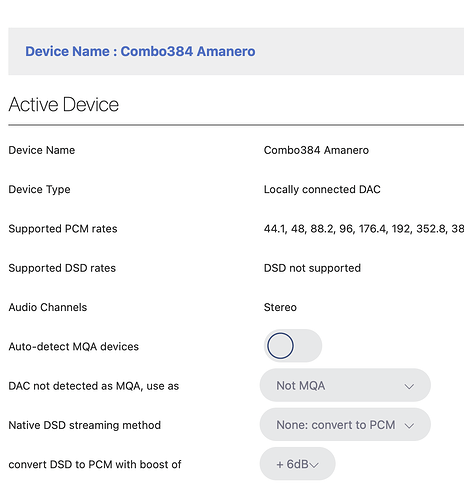Click the Auto-detect MQA devices label

[x=74, y=346]
